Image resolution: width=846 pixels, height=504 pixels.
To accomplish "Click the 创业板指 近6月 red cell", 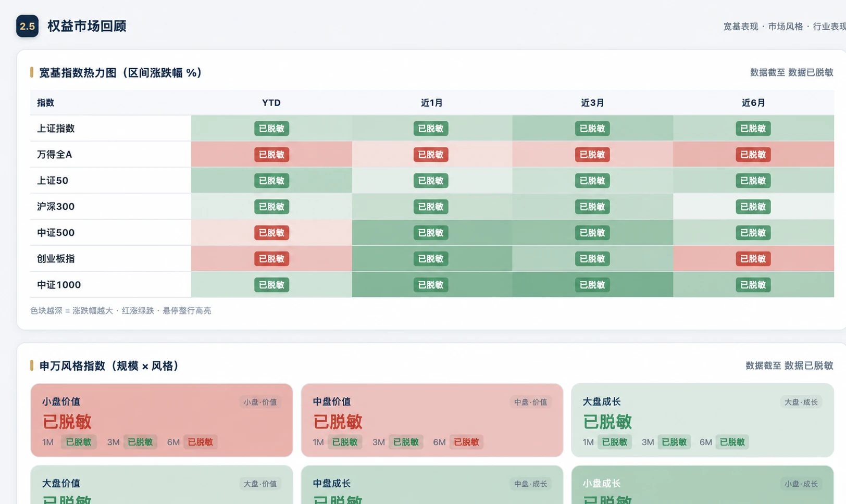I will pyautogui.click(x=753, y=258).
